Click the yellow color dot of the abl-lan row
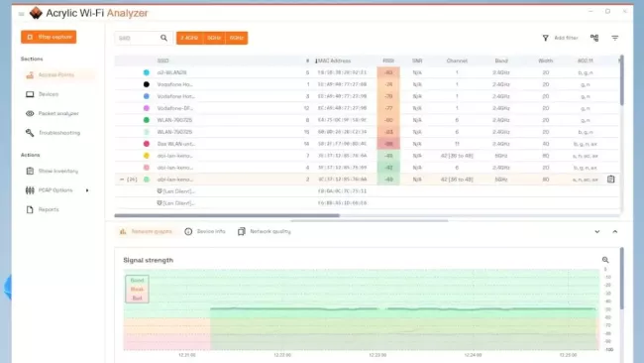This screenshot has height=363, width=644. pos(147,156)
